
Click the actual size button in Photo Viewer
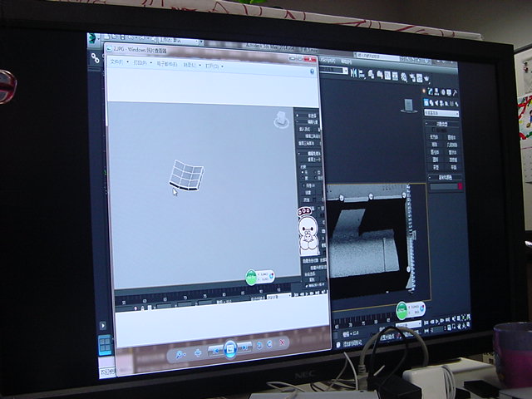pyautogui.click(x=198, y=353)
